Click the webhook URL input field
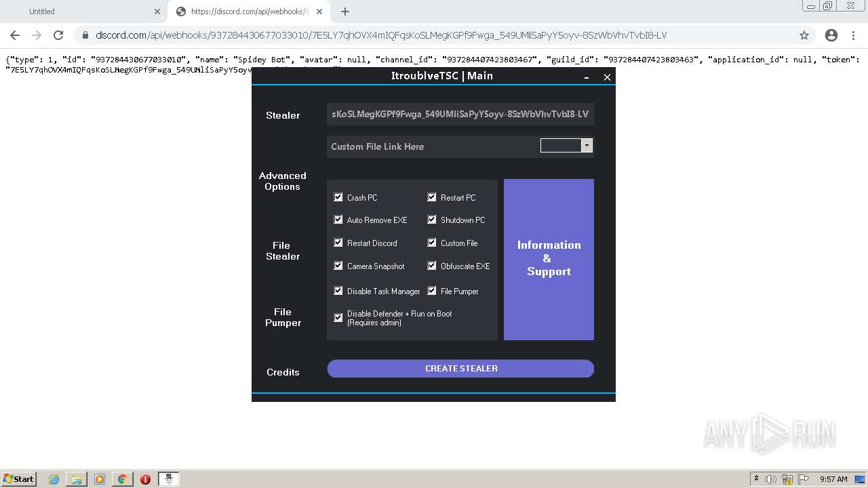 pyautogui.click(x=460, y=114)
